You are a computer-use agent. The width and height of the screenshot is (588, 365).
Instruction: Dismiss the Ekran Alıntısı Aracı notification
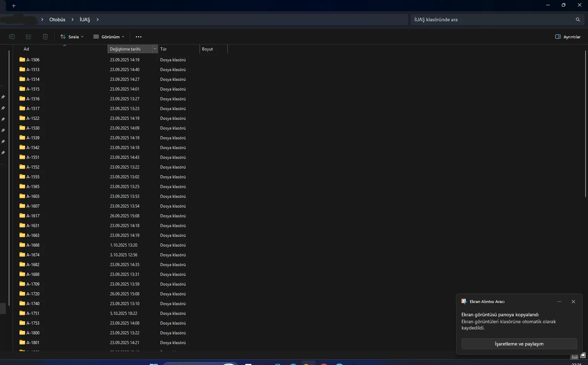[x=573, y=302]
